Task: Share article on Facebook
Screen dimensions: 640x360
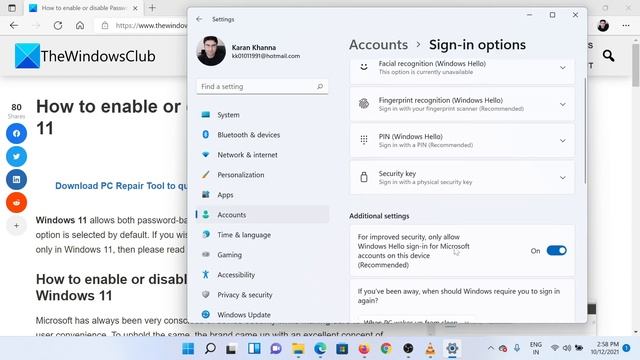Action: [16, 133]
